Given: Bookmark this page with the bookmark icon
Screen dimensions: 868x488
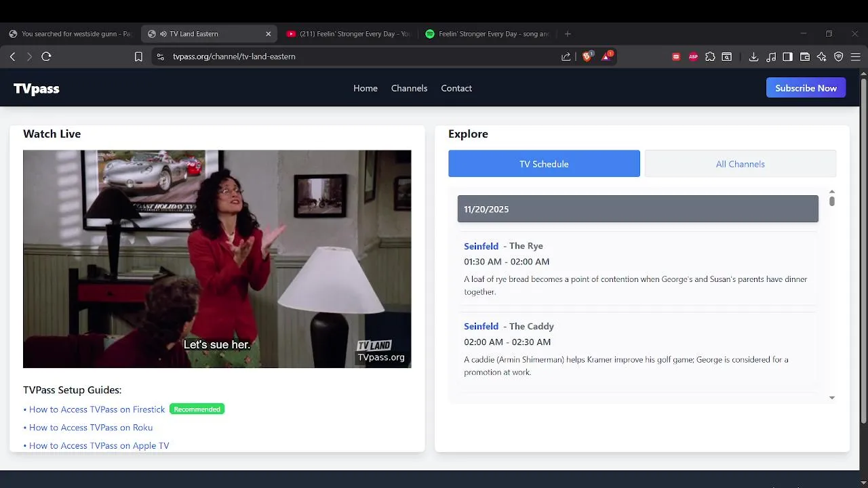Looking at the screenshot, I should [138, 57].
